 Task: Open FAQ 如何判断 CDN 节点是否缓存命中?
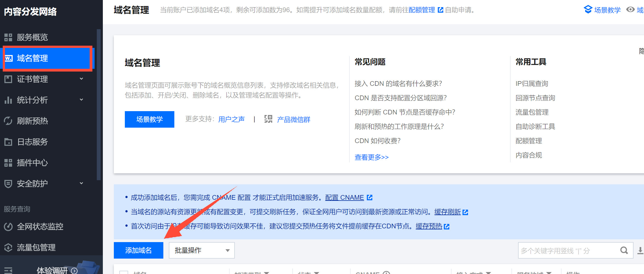pyautogui.click(x=405, y=112)
